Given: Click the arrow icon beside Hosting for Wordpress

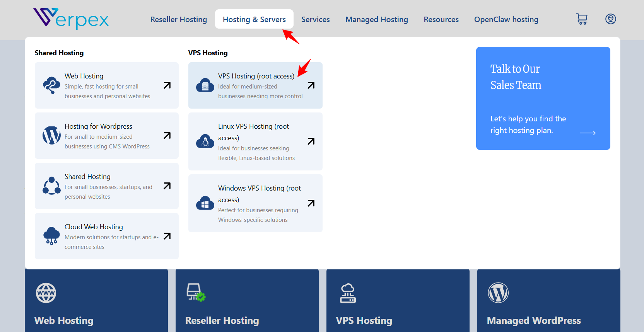Looking at the screenshot, I should tap(167, 136).
